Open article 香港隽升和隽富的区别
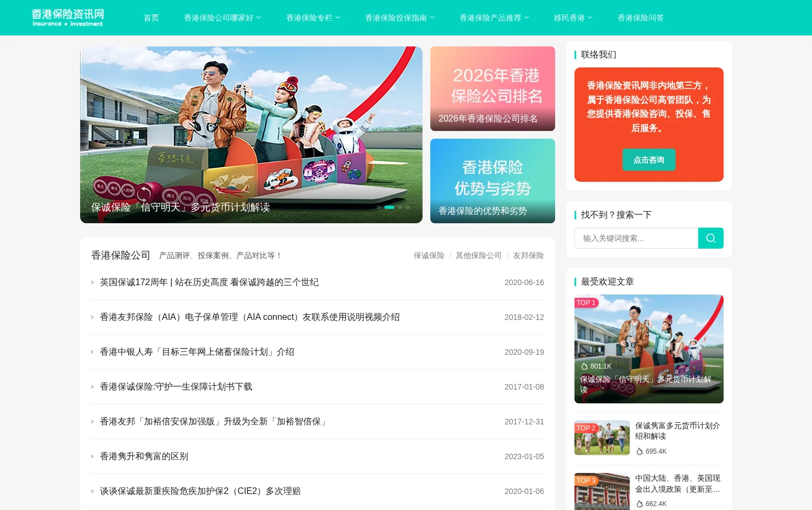 (x=144, y=456)
